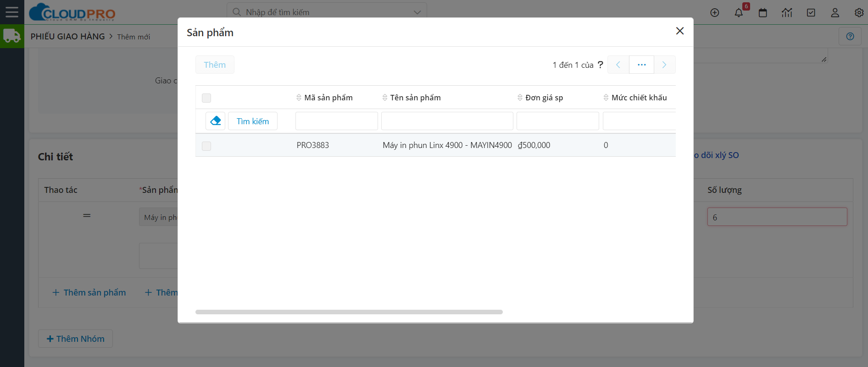Click the row drag handle in Thao tác
The image size is (868, 367).
pyautogui.click(x=87, y=215)
